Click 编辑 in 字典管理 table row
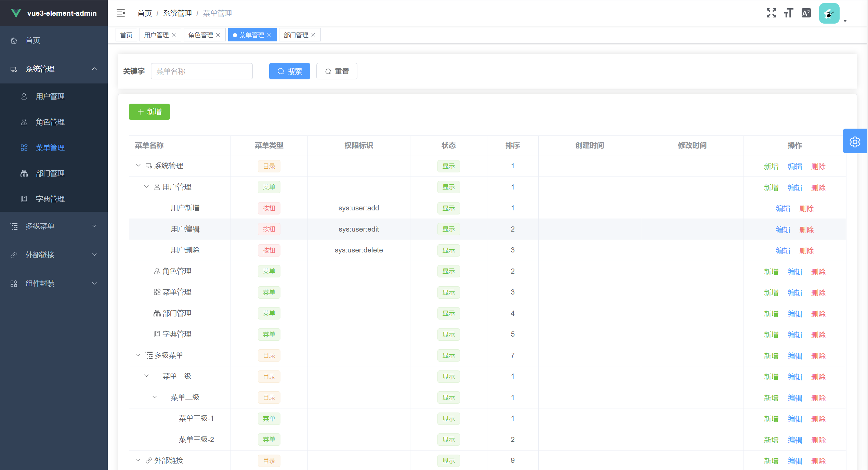Image resolution: width=868 pixels, height=470 pixels. click(x=795, y=335)
